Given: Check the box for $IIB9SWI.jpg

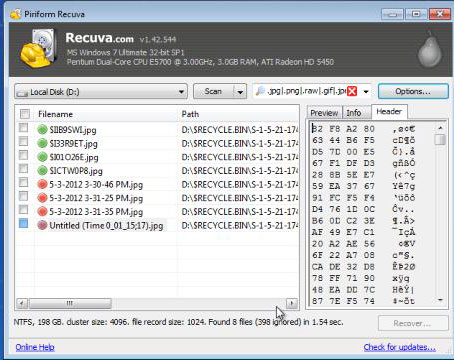Looking at the screenshot, I should pyautogui.click(x=23, y=128).
